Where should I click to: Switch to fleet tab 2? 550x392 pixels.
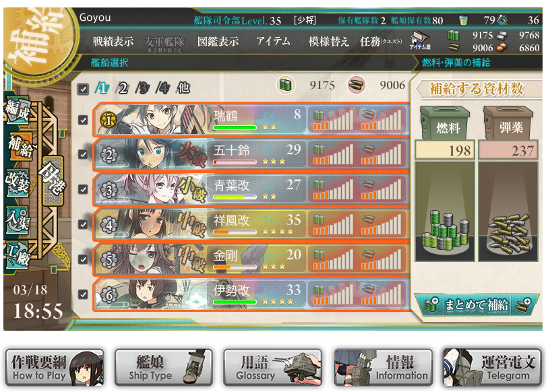(x=122, y=88)
